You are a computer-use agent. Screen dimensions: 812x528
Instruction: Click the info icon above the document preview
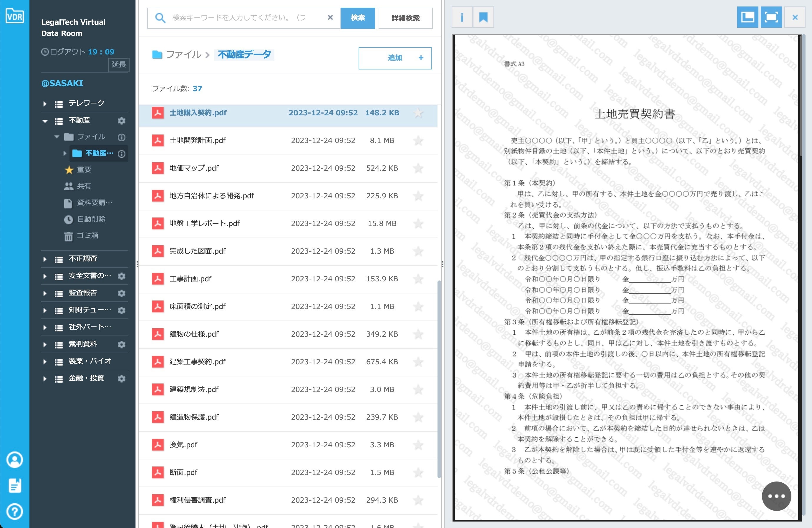point(462,17)
